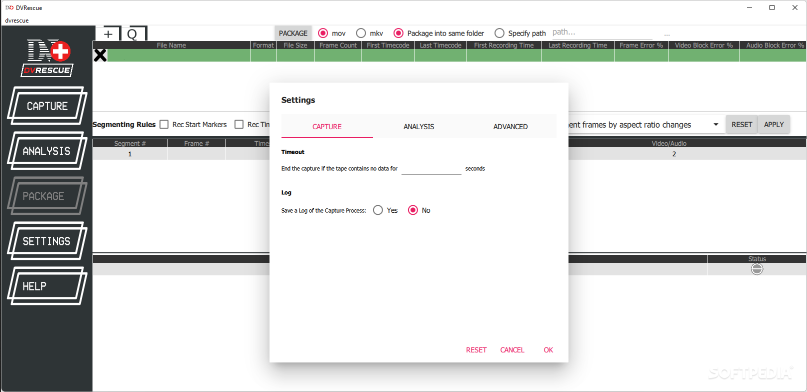
Task: Maximize the DVRescue window
Action: tap(772, 7)
